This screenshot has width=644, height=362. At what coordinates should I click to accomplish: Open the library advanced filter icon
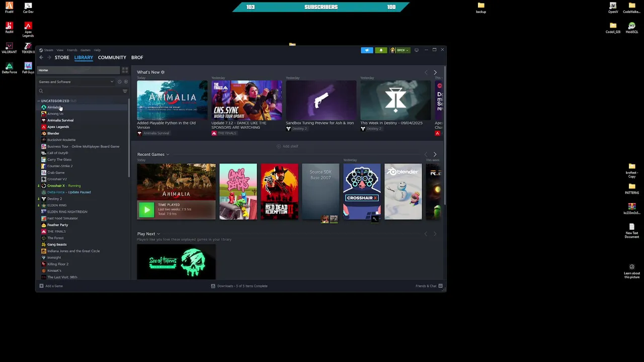pos(125,91)
